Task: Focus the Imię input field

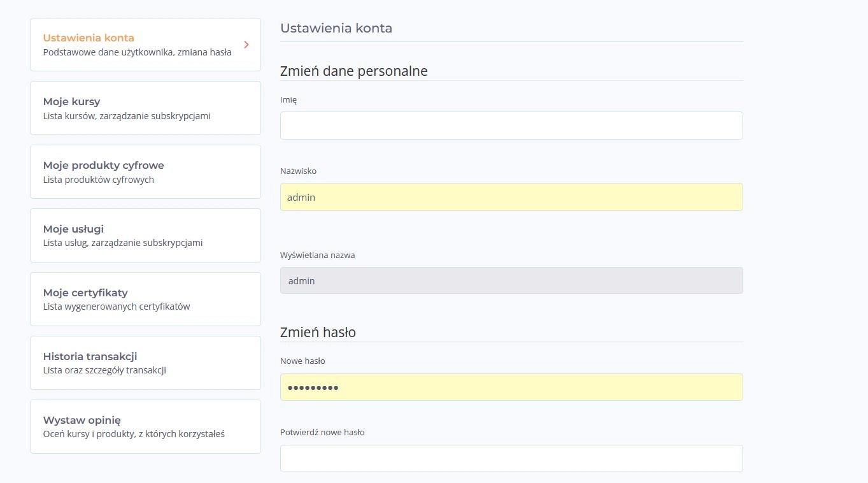Action: (x=511, y=126)
